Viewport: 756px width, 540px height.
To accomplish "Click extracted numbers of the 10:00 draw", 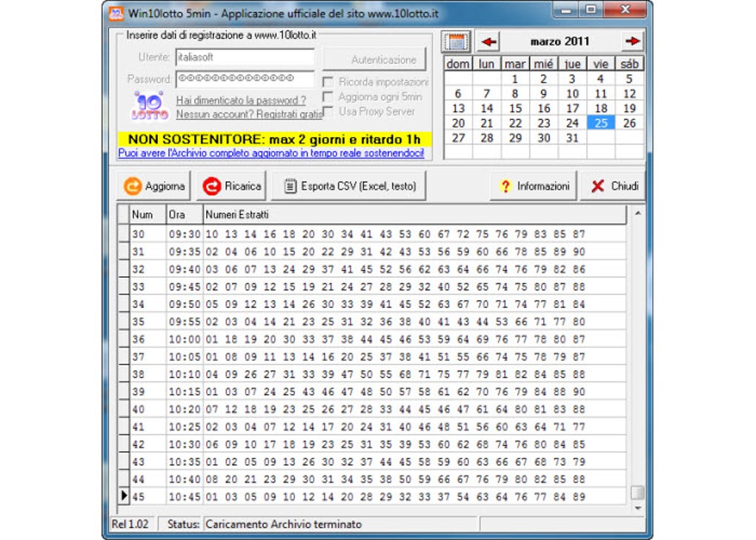I will pos(395,339).
